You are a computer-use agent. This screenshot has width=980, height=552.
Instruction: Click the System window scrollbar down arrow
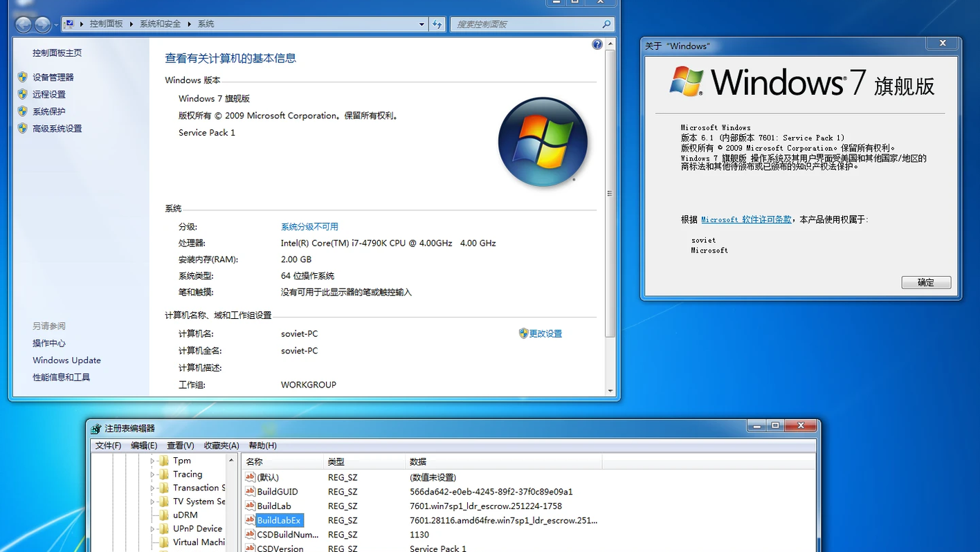(x=610, y=391)
